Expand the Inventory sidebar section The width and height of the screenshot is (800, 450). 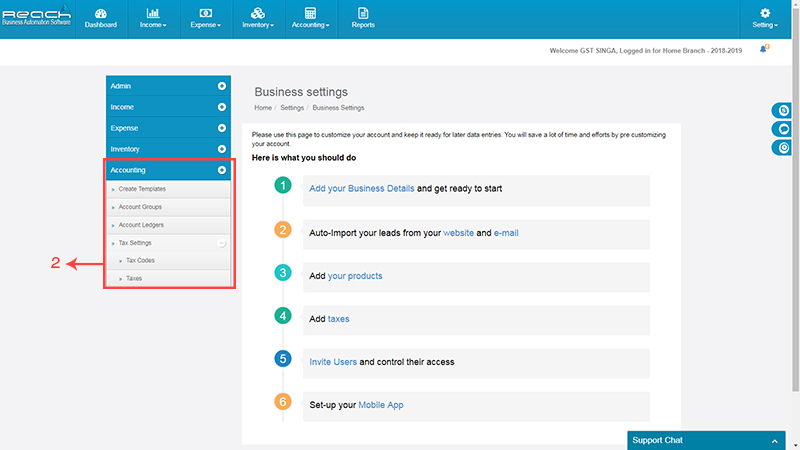pos(222,149)
